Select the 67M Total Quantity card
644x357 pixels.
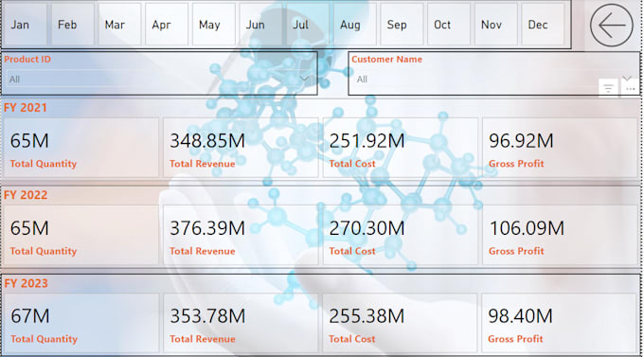pos(80,323)
